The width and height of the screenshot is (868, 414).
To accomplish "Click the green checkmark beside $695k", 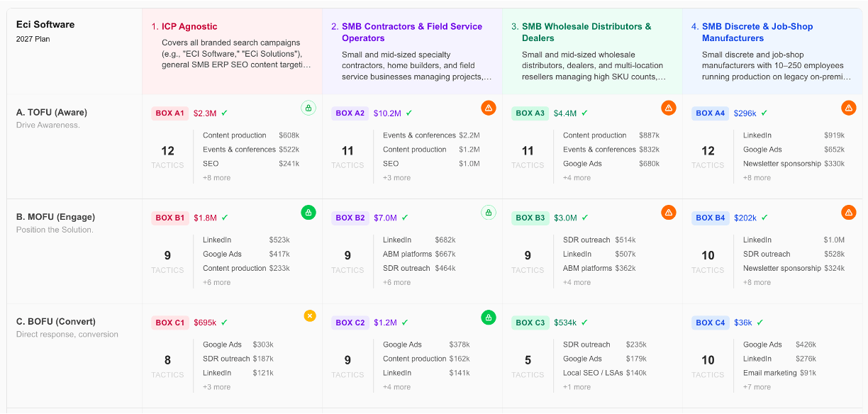I will click(x=224, y=323).
